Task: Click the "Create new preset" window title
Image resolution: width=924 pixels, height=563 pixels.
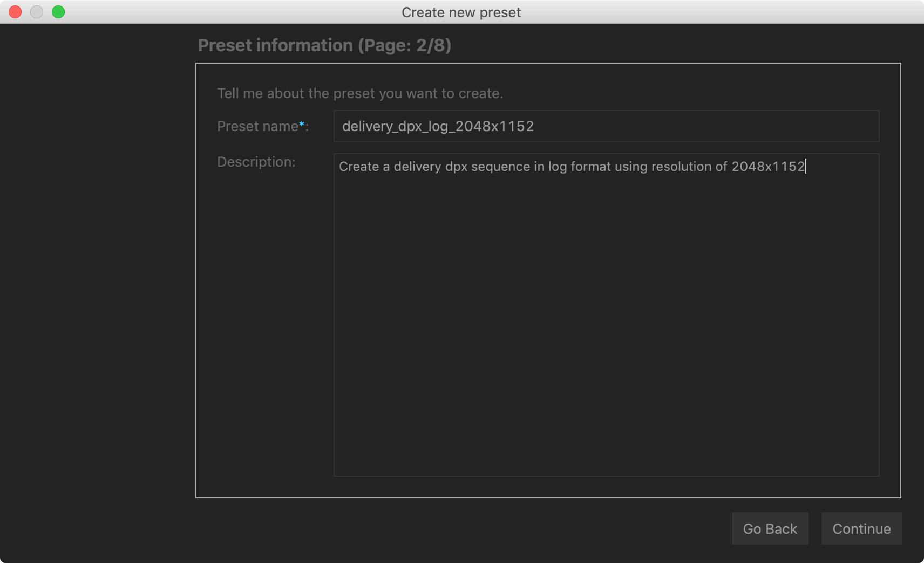Action: pyautogui.click(x=461, y=12)
